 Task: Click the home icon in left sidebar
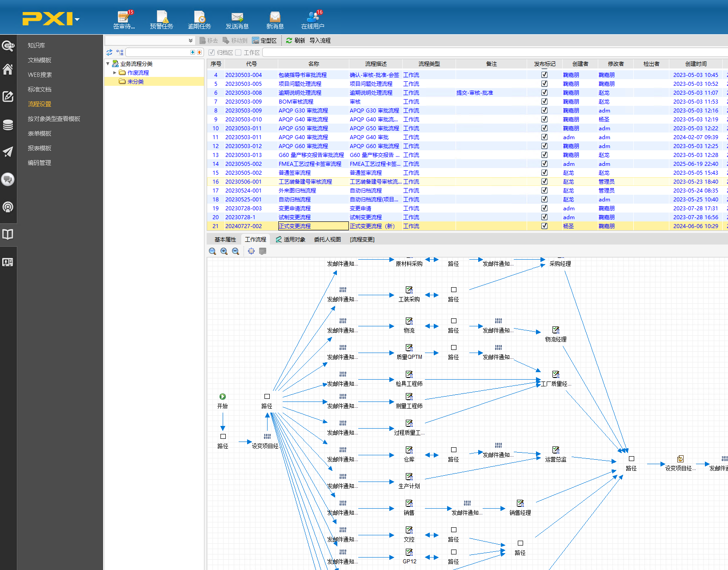click(8, 69)
